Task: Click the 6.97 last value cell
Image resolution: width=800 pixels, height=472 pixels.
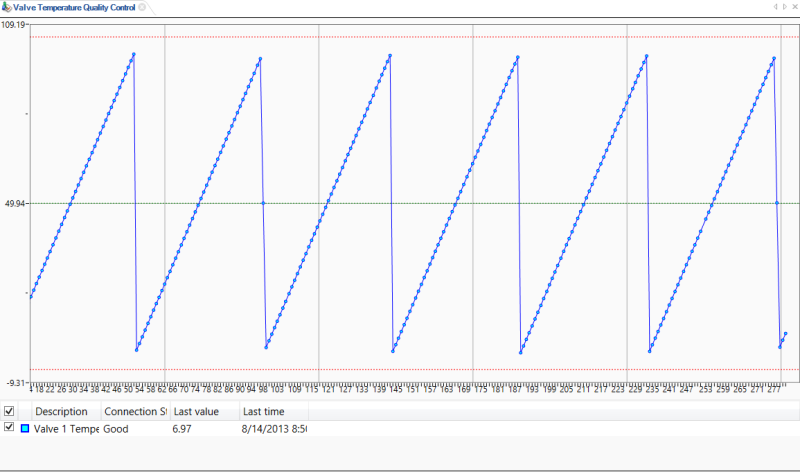Action: coord(182,428)
